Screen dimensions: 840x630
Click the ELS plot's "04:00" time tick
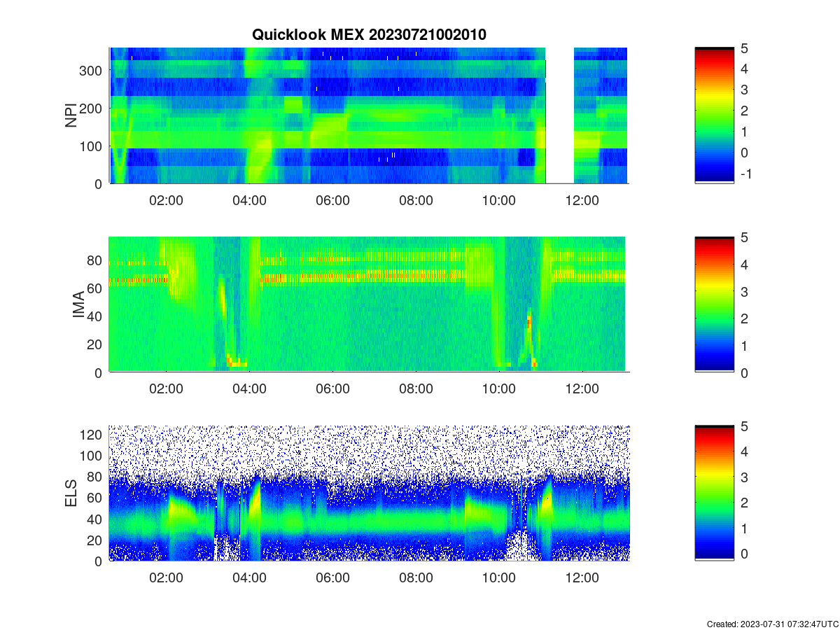coord(249,577)
